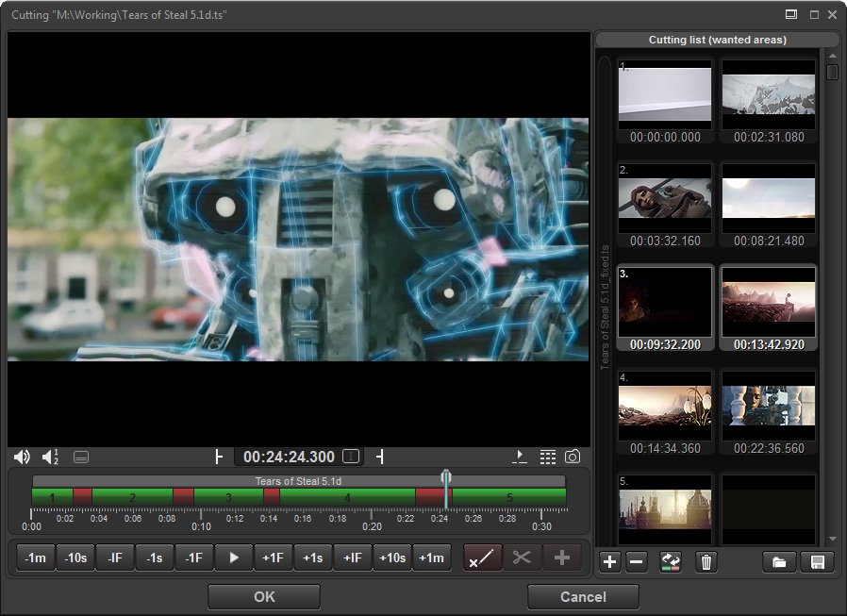Open a saved cutting list file

click(779, 562)
